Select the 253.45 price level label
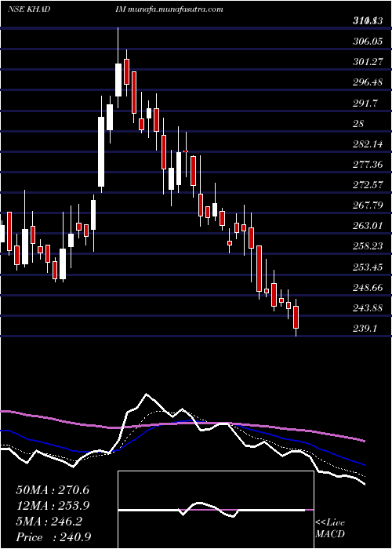The width and height of the screenshot is (392, 549). [x=367, y=268]
